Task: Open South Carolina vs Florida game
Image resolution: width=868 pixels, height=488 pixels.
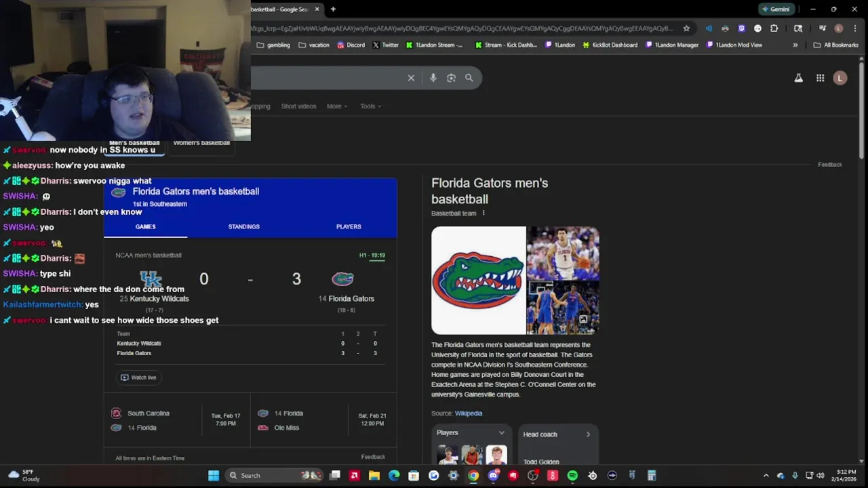Action: point(177,420)
